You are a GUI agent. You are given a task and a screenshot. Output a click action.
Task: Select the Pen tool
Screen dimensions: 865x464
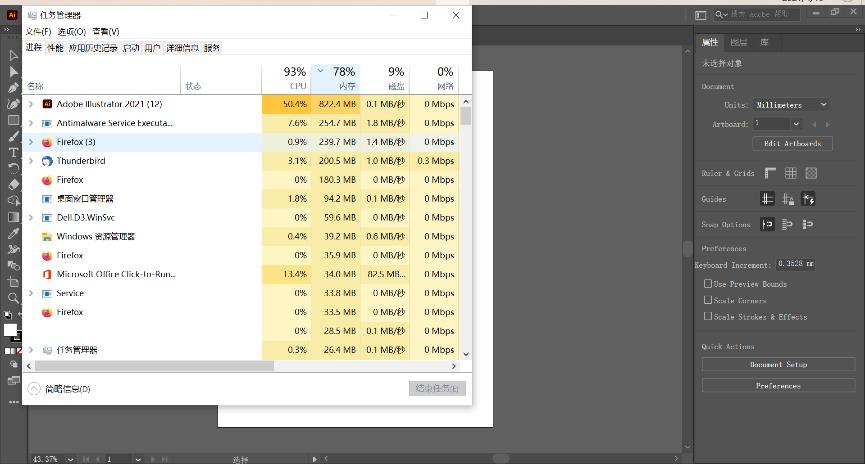tap(13, 88)
